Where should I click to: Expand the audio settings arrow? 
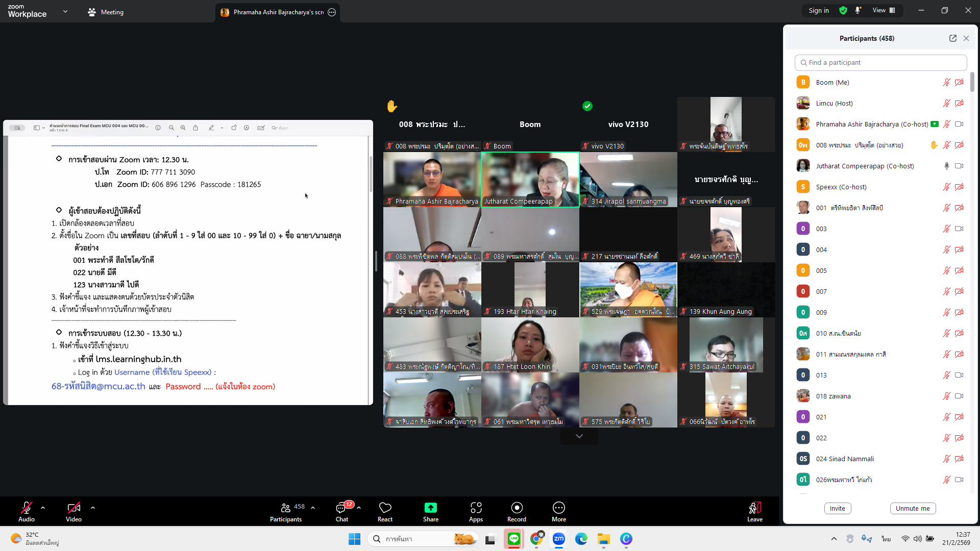click(x=43, y=508)
